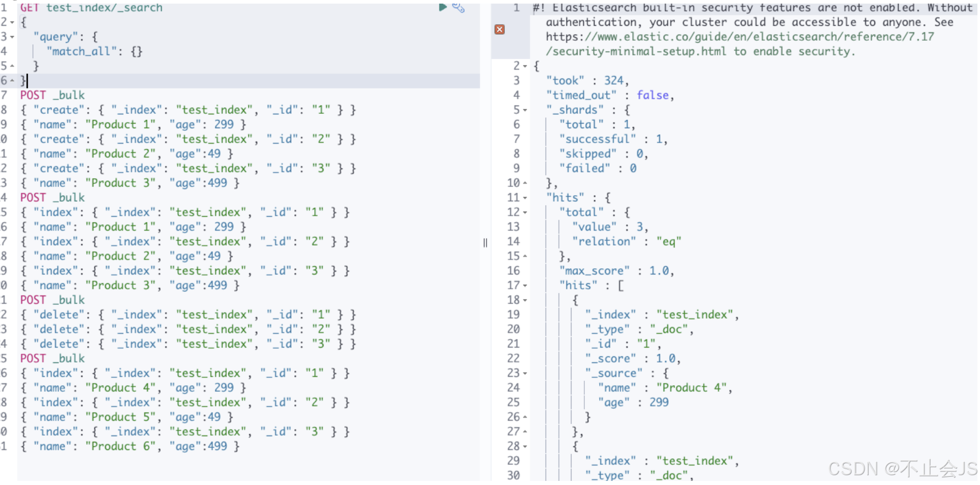Run the GET test_index/_search request
The height and width of the screenshot is (485, 980).
click(x=443, y=7)
